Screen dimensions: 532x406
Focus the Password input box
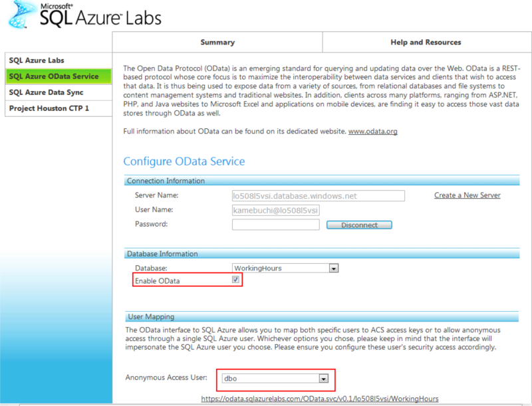(x=276, y=225)
